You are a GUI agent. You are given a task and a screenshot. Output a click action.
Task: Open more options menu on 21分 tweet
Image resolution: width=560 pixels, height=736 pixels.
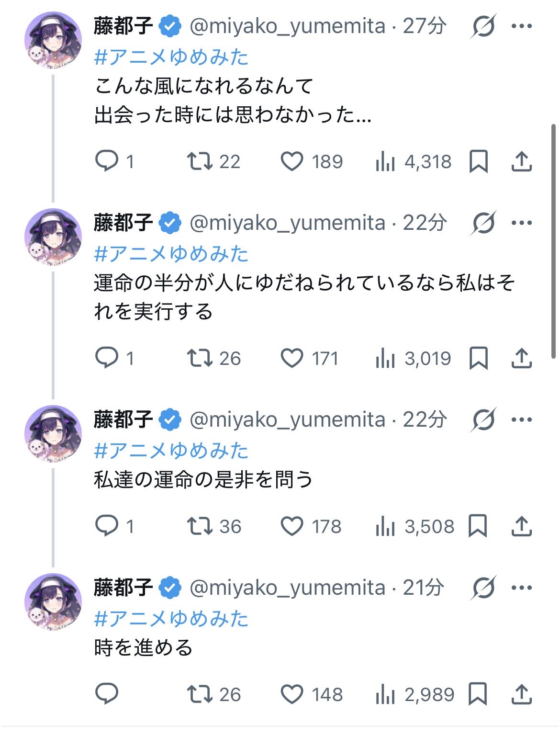click(522, 588)
